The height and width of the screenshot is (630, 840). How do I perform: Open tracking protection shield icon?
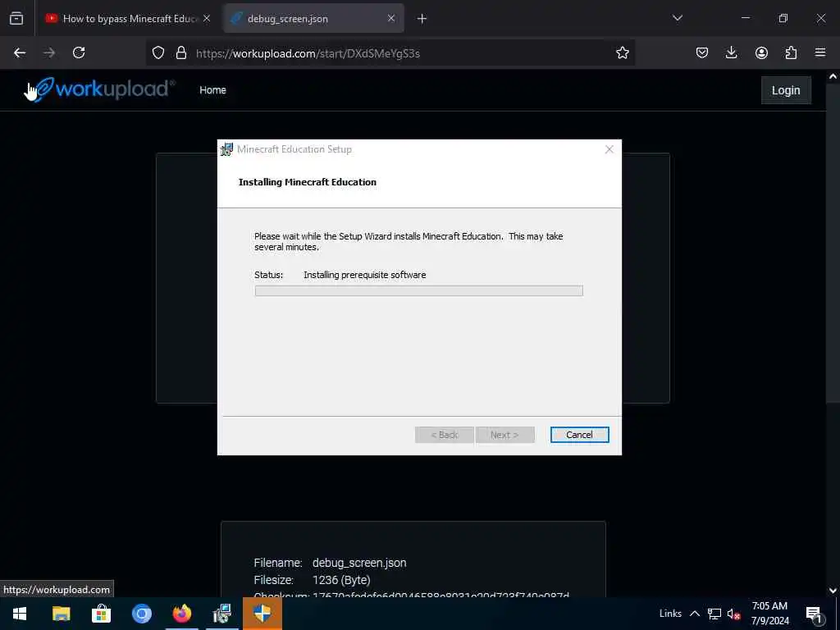[158, 53]
